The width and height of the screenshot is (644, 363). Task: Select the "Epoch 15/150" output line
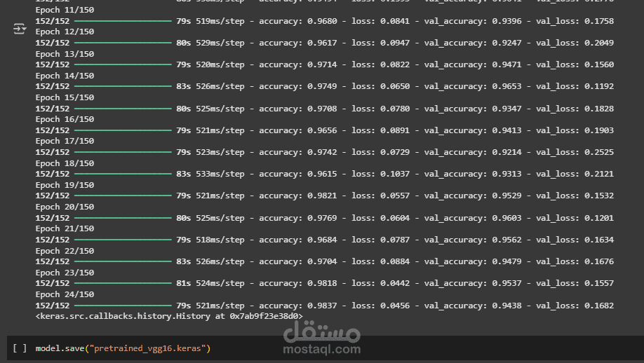[65, 97]
